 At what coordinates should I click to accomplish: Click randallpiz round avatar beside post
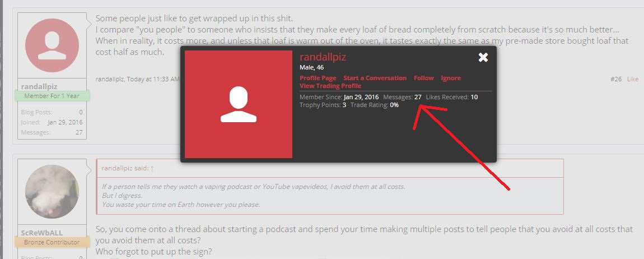tap(52, 45)
